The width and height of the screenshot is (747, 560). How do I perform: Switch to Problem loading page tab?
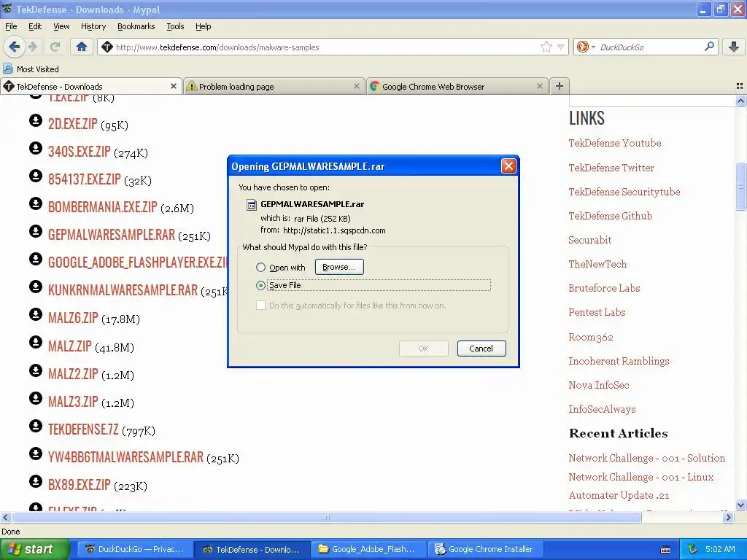click(x=274, y=86)
